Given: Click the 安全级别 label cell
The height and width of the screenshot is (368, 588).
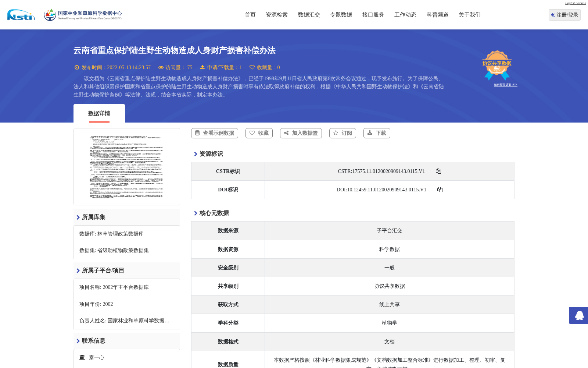Looking at the screenshot, I should [x=228, y=268].
